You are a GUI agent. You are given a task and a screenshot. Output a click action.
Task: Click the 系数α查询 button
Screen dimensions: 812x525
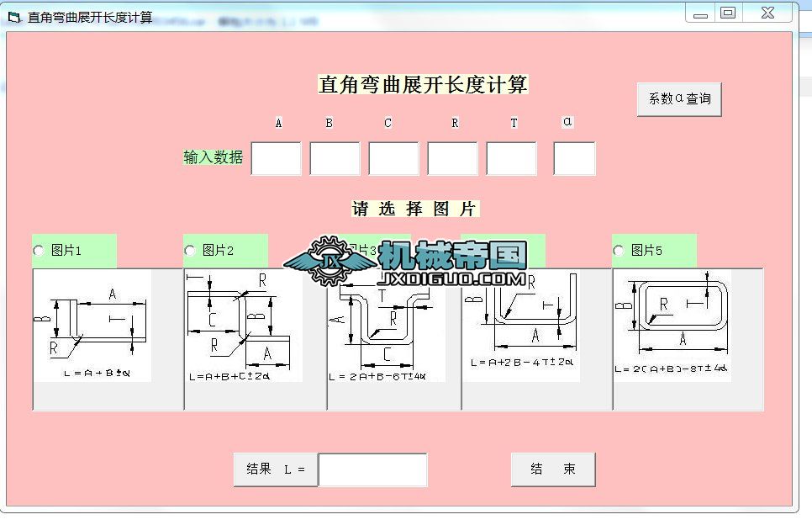[679, 99]
